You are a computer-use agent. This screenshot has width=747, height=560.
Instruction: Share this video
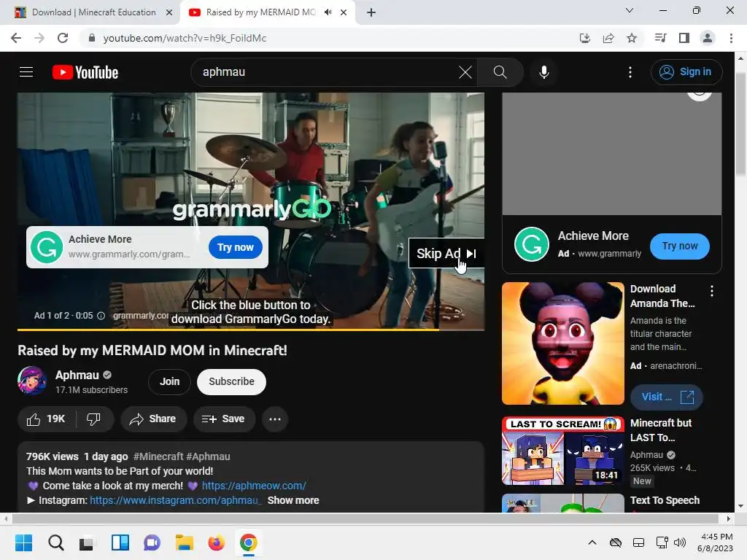153,419
